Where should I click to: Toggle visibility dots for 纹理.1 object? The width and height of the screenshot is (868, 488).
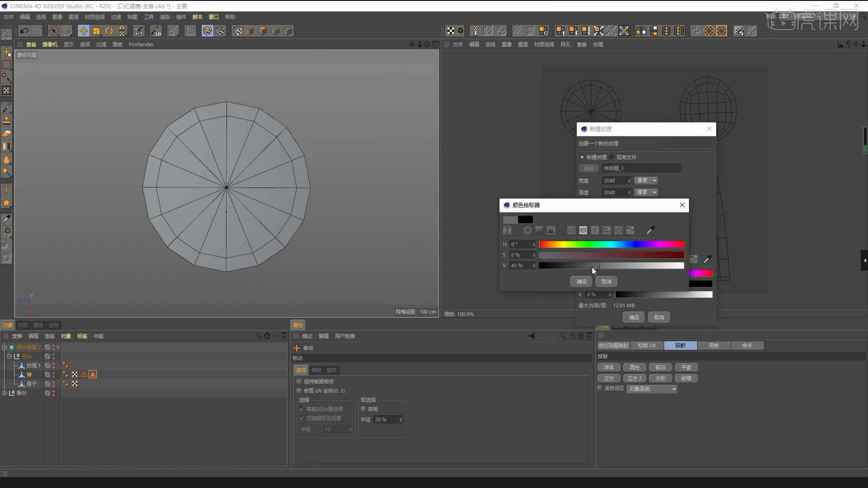(53, 366)
